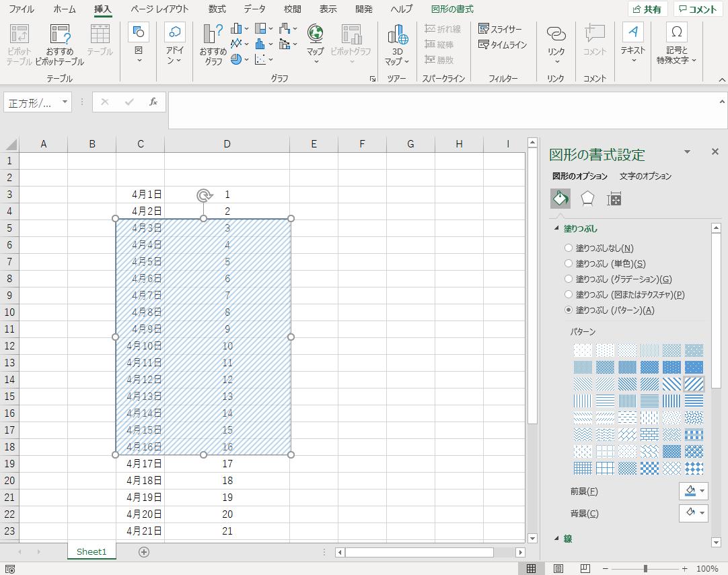Select the 塗りつぶしなし radio button
This screenshot has width=728, height=575.
tap(569, 248)
